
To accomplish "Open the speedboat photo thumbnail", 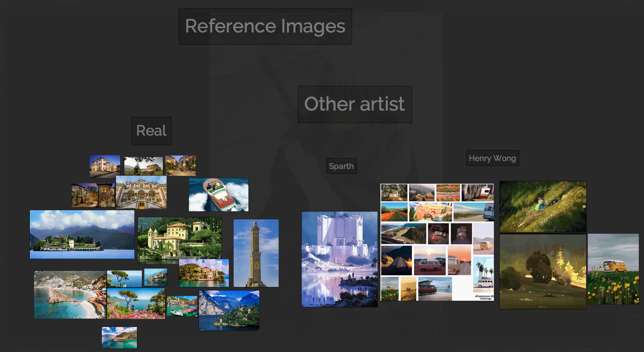I will tap(218, 194).
